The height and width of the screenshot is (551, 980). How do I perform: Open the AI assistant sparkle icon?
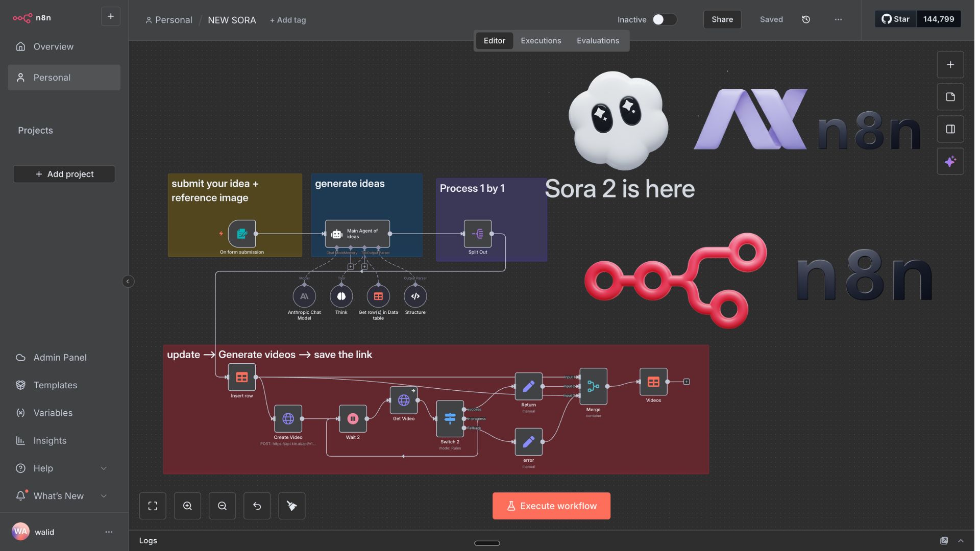(950, 162)
